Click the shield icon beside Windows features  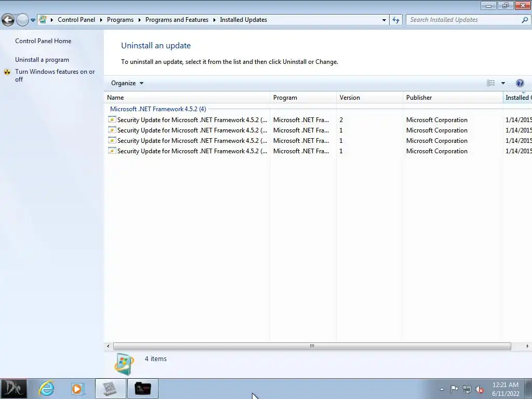(x=7, y=72)
